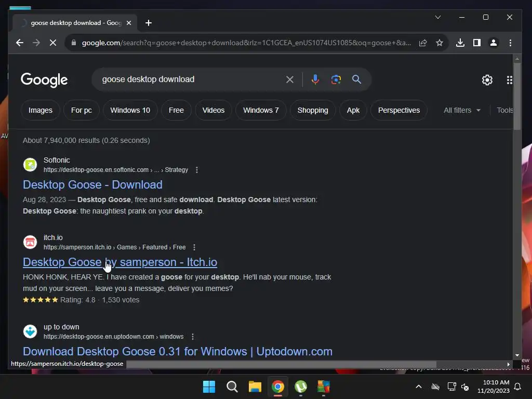Open Download Desktop Goose 0.31 Uptodown link
The image size is (532, 399).
point(178,352)
